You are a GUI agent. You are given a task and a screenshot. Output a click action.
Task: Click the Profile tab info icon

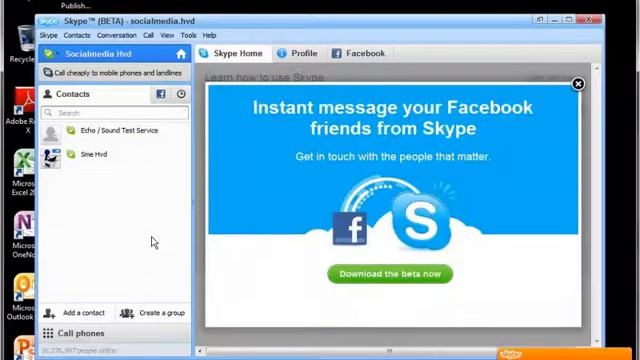point(281,53)
